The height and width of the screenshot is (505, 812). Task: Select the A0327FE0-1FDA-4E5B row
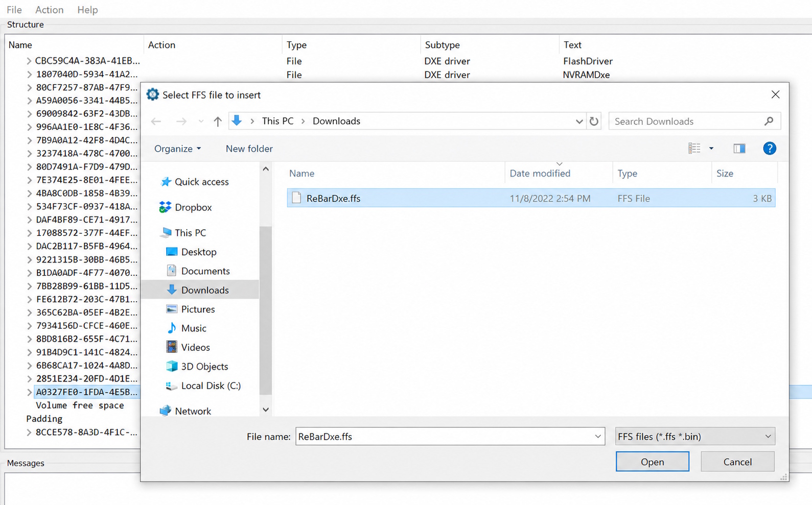[87, 392]
